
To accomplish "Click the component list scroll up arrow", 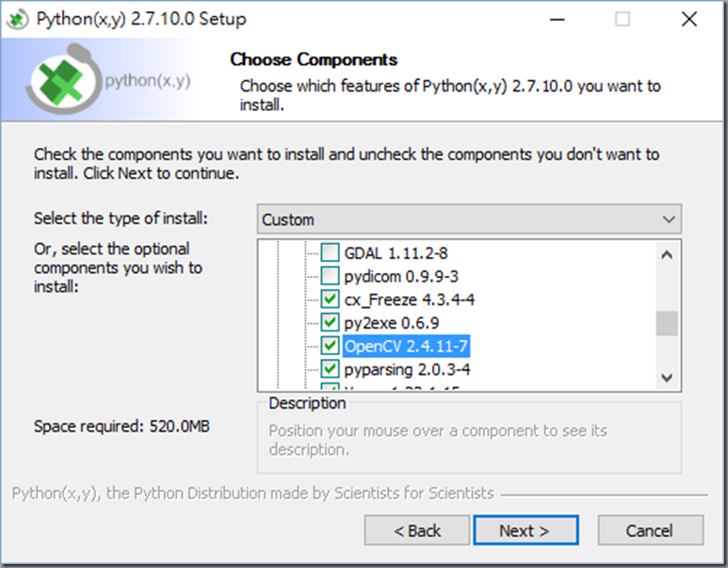I will pos(667,254).
